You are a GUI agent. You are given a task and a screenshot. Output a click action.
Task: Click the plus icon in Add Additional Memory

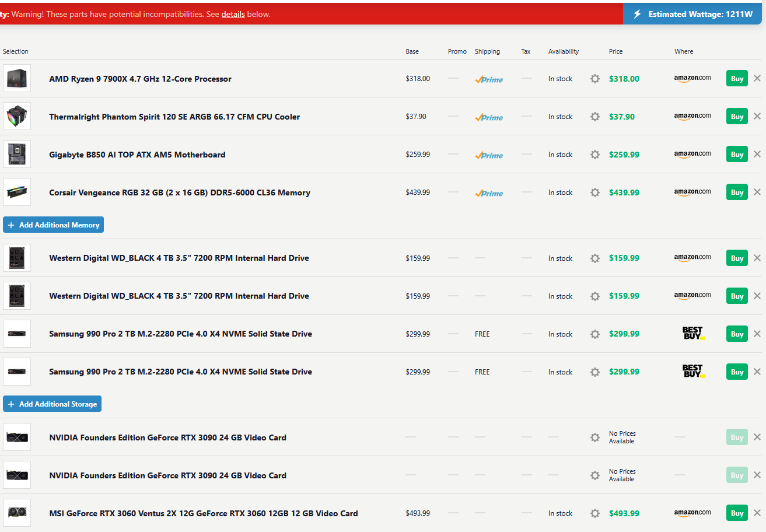(11, 225)
